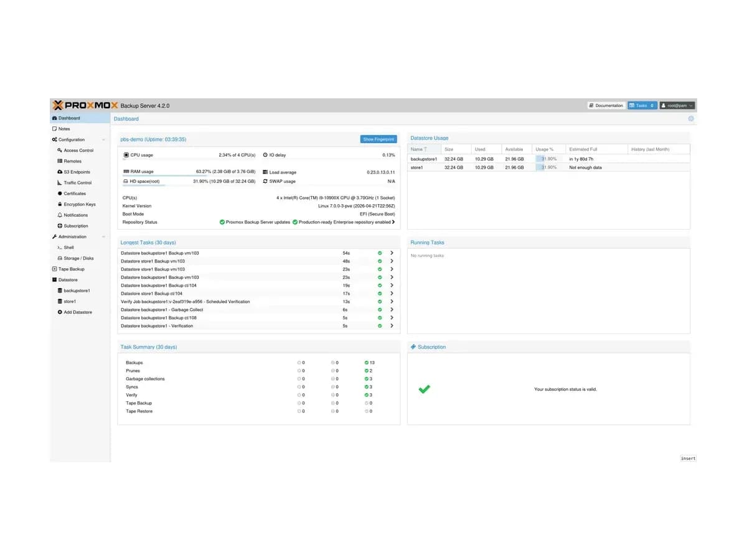Image resolution: width=747 pixels, height=560 pixels.
Task: Click the 13 successful Backups count
Action: tap(370, 363)
